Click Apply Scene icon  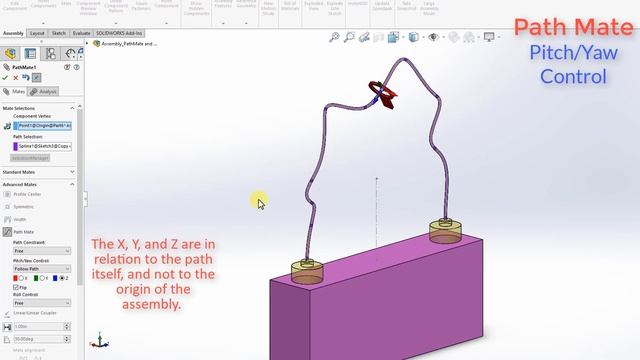(x=469, y=38)
